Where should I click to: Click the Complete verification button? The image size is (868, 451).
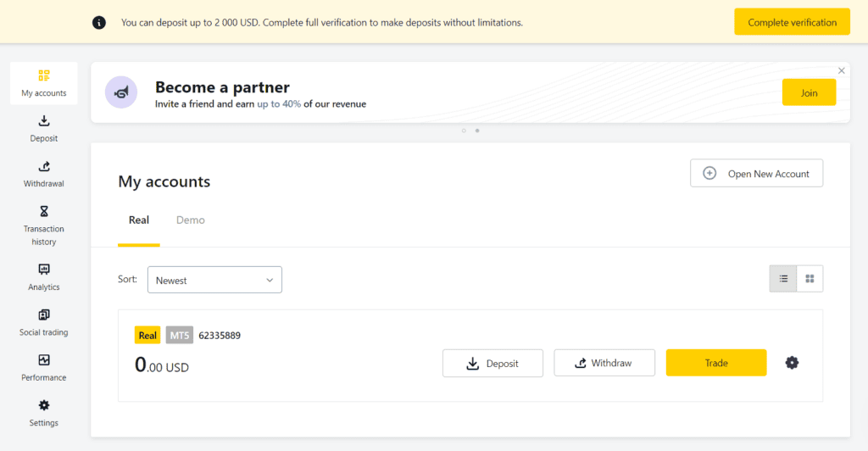793,22
